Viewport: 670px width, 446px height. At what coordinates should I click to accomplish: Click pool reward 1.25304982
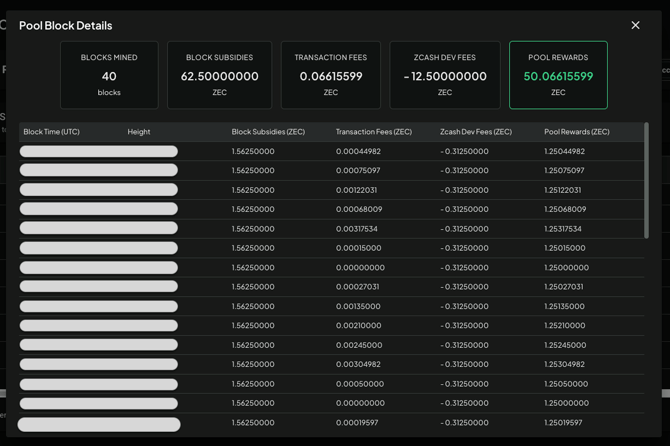point(564,364)
